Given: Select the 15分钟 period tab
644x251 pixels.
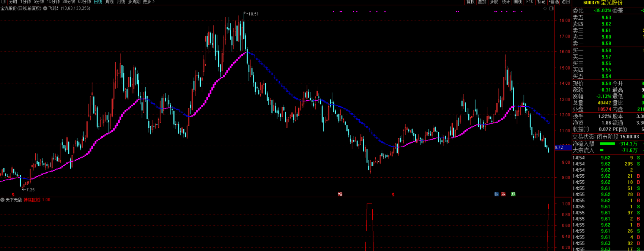Looking at the screenshot, I should [53, 2].
